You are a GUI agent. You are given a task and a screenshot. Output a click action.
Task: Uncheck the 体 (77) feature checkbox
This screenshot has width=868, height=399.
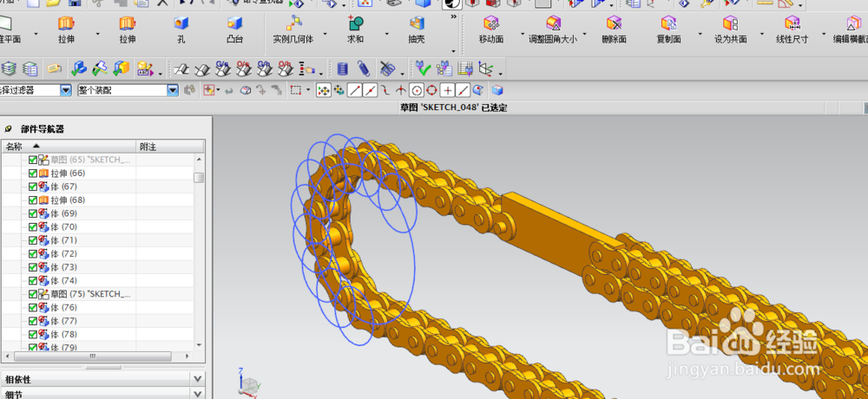33,321
